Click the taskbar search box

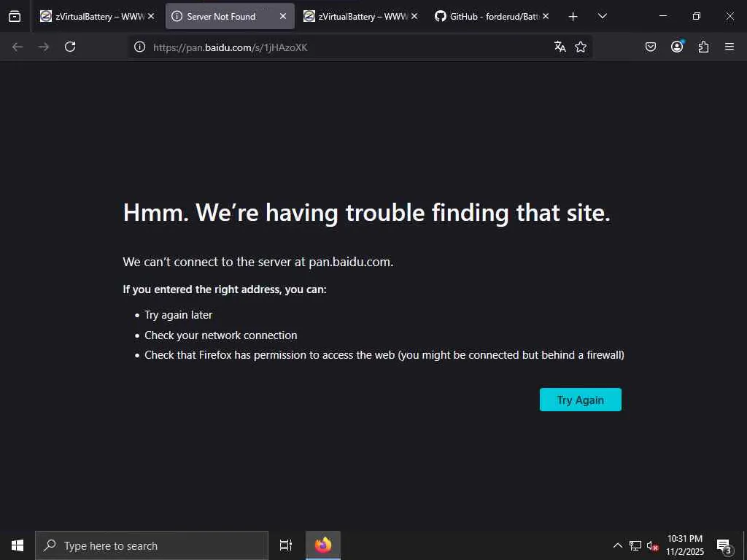click(152, 545)
